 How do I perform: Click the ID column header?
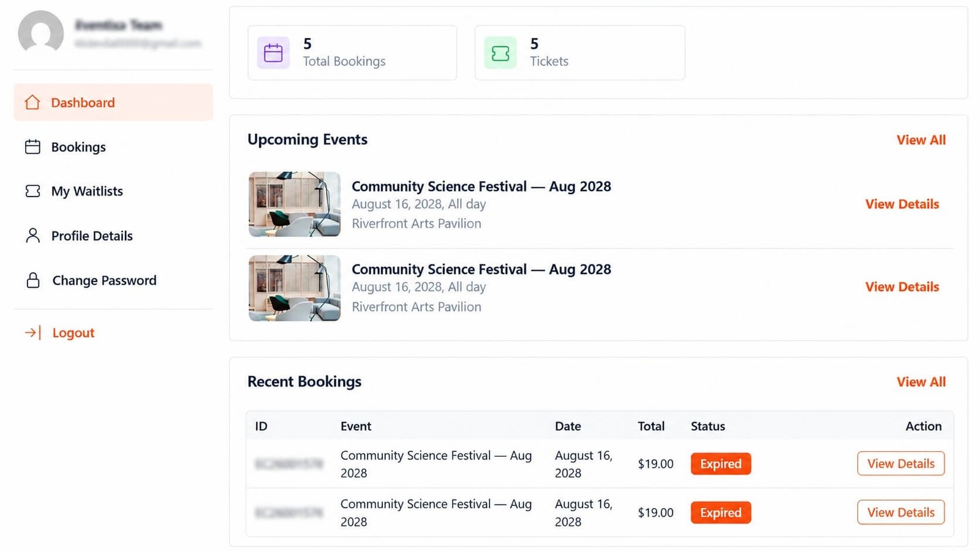(x=262, y=426)
